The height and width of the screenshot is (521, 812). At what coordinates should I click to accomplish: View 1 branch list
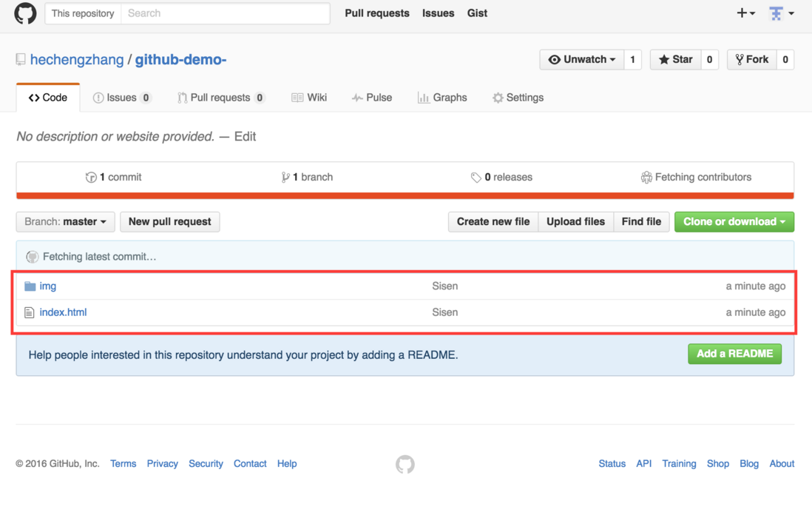tap(307, 178)
